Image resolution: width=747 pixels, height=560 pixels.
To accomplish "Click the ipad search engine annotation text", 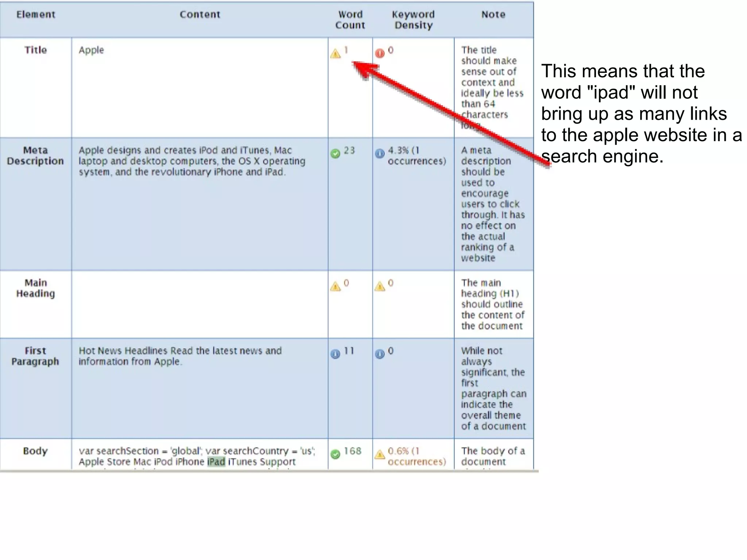I will (x=640, y=114).
